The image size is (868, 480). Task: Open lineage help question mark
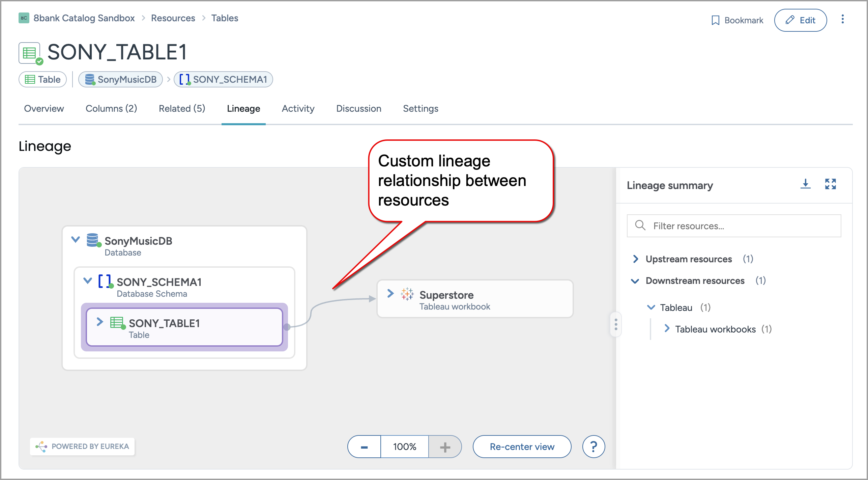tap(594, 447)
